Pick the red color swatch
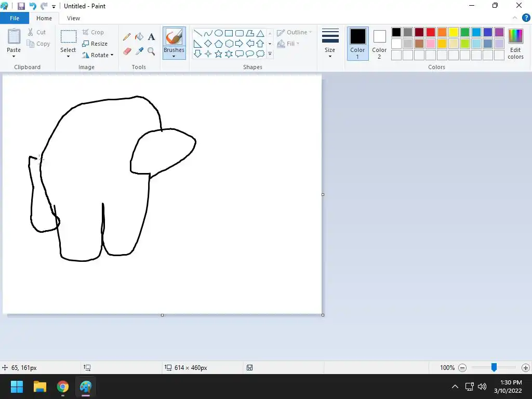 tap(431, 32)
